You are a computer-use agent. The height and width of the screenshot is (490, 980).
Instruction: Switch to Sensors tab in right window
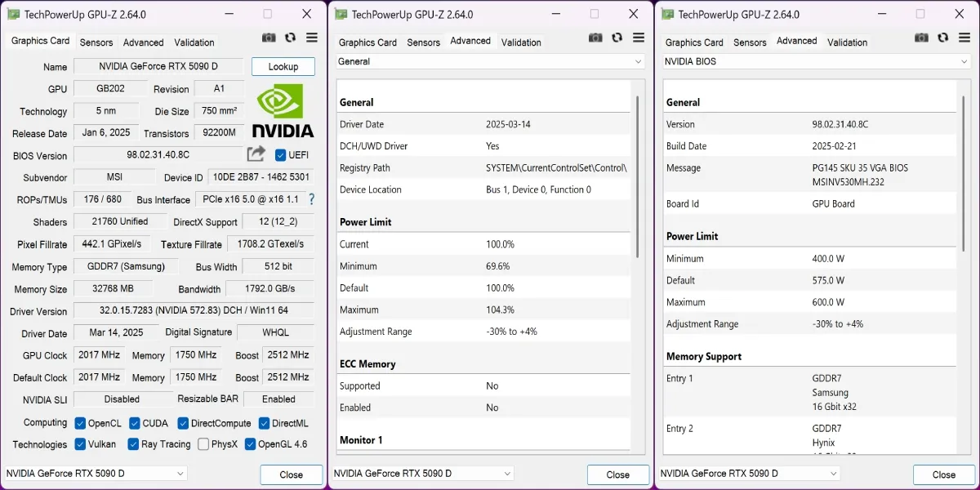point(750,42)
